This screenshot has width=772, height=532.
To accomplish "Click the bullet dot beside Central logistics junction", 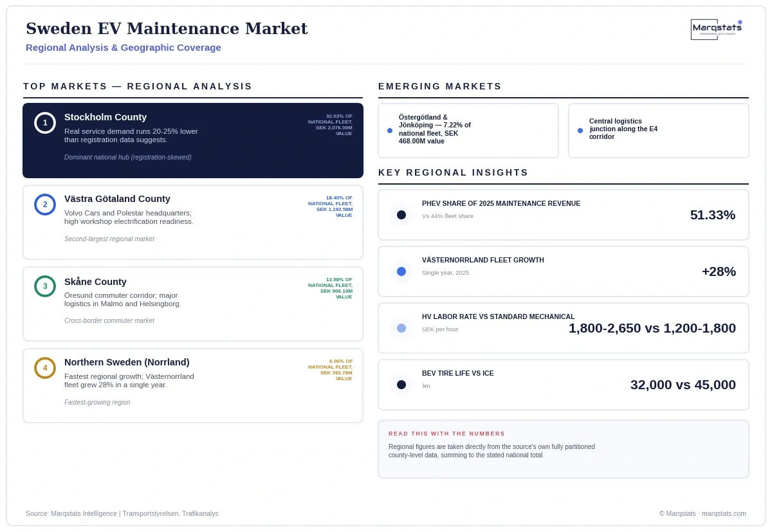I will tap(580, 131).
